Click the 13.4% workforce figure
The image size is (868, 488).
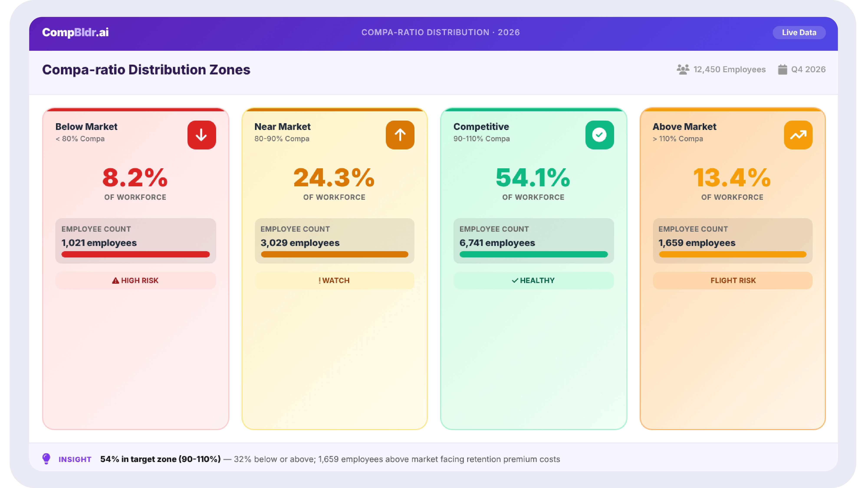[732, 177]
